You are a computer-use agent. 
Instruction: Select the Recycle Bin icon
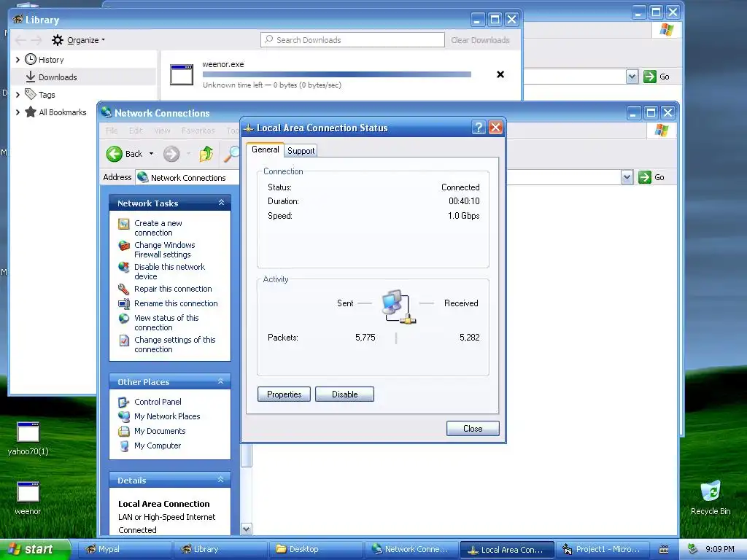pyautogui.click(x=711, y=498)
